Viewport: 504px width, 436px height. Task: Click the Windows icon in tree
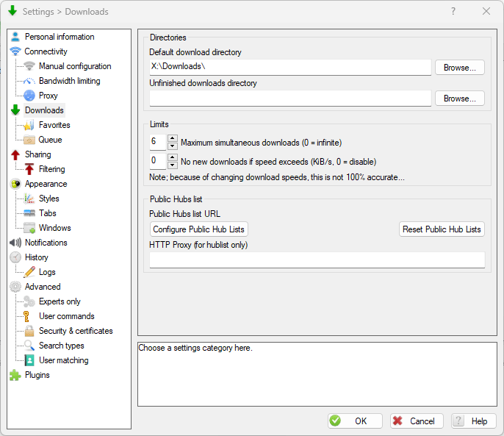click(x=29, y=228)
